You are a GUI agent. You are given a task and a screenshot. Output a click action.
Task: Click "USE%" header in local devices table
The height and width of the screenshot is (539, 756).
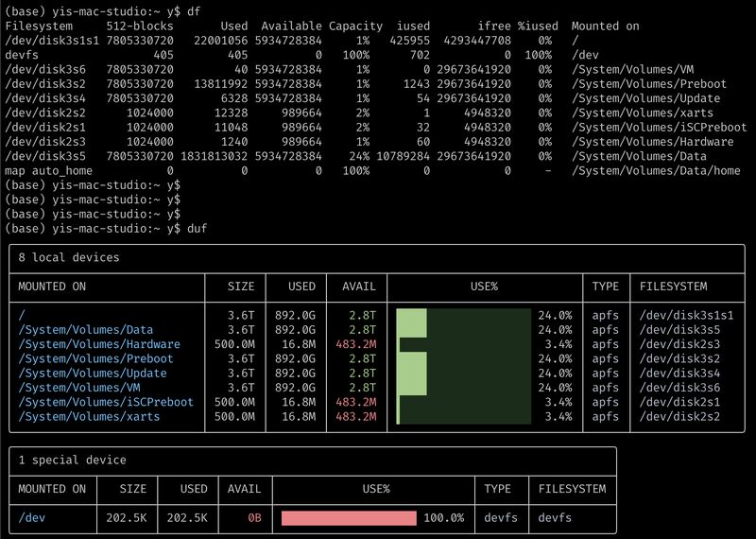coord(484,287)
